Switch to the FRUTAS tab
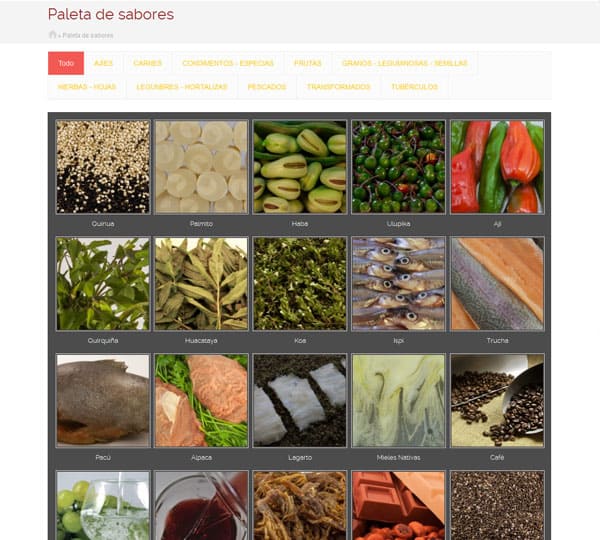Image resolution: width=600 pixels, height=540 pixels. [x=308, y=63]
